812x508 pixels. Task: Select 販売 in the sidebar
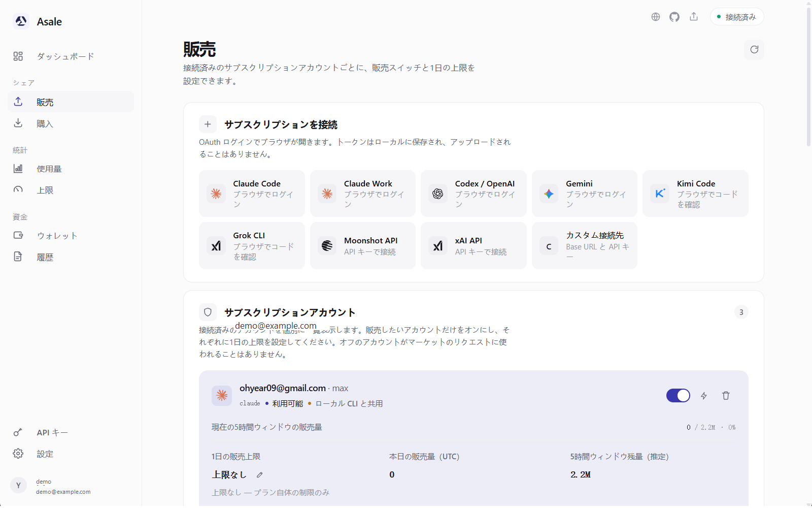[71, 102]
